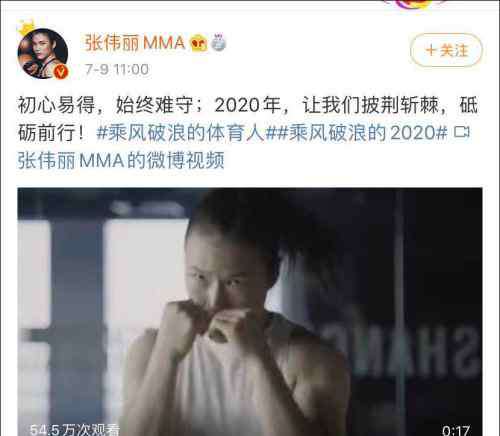This screenshot has width=500, height=436.
Task: Click the silver medal badge beside username
Action: coord(218,42)
